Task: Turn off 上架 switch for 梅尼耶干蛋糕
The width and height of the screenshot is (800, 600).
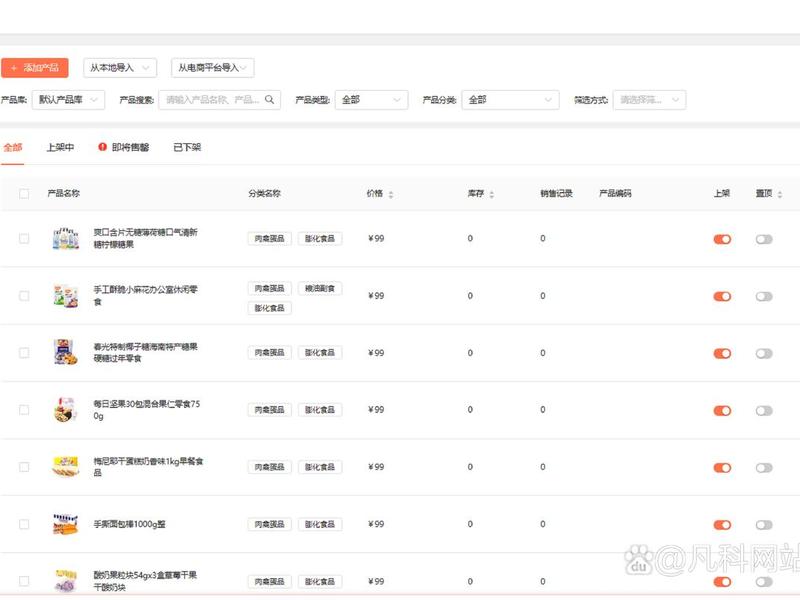Action: pyautogui.click(x=722, y=468)
